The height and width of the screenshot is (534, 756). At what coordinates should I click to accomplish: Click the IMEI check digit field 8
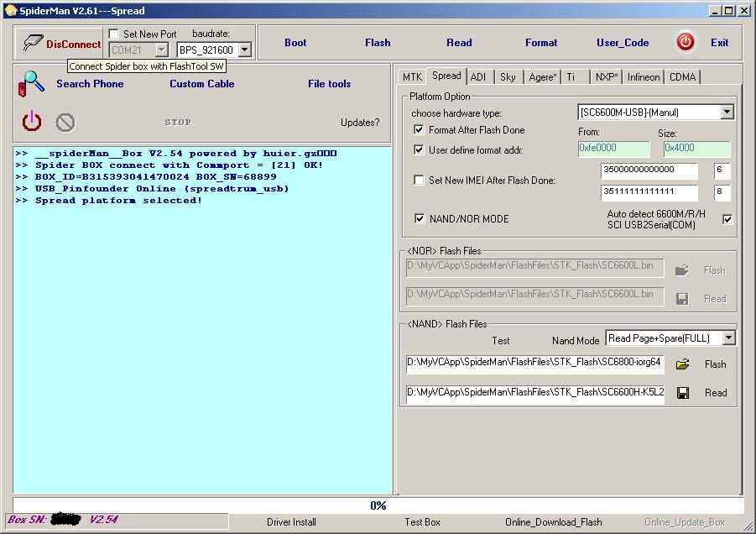point(722,192)
